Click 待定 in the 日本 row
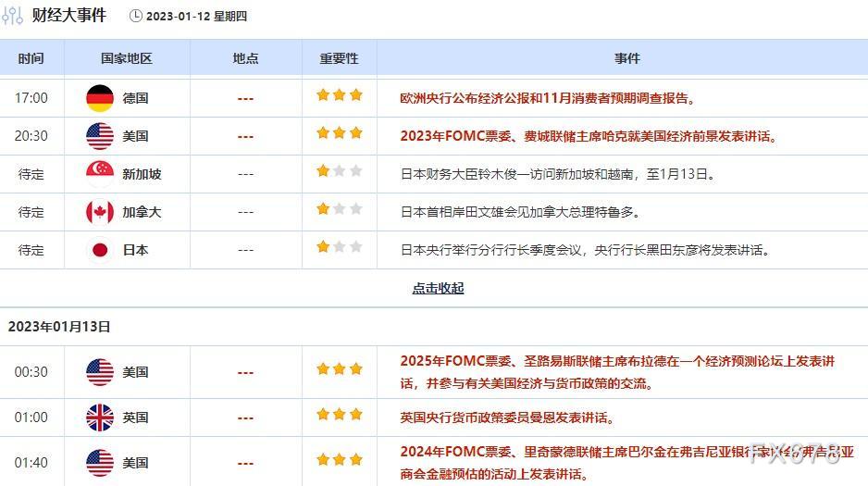The image size is (868, 486). [31, 250]
